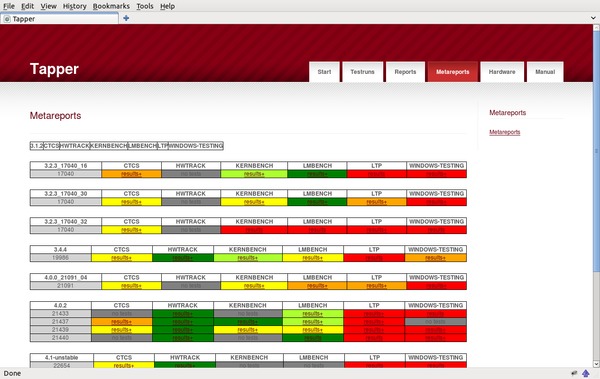Click the status bar connection icon

[x=574, y=373]
